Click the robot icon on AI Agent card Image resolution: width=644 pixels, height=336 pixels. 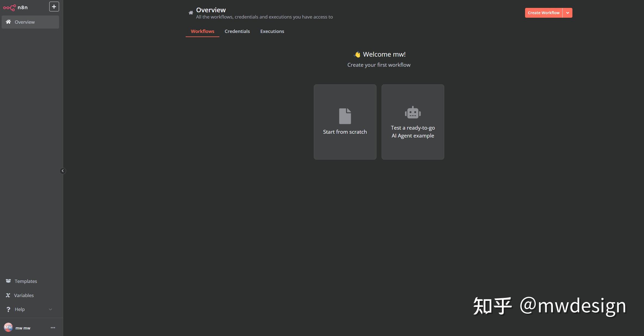pos(413,112)
